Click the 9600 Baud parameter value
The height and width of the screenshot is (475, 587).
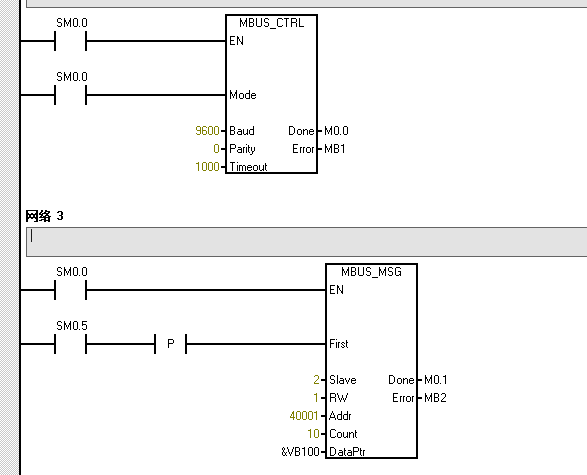click(207, 131)
